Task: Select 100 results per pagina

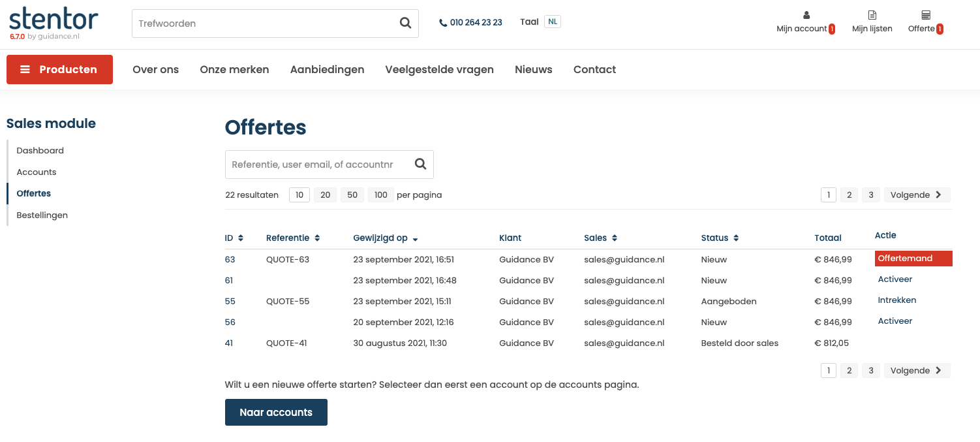Action: (381, 195)
